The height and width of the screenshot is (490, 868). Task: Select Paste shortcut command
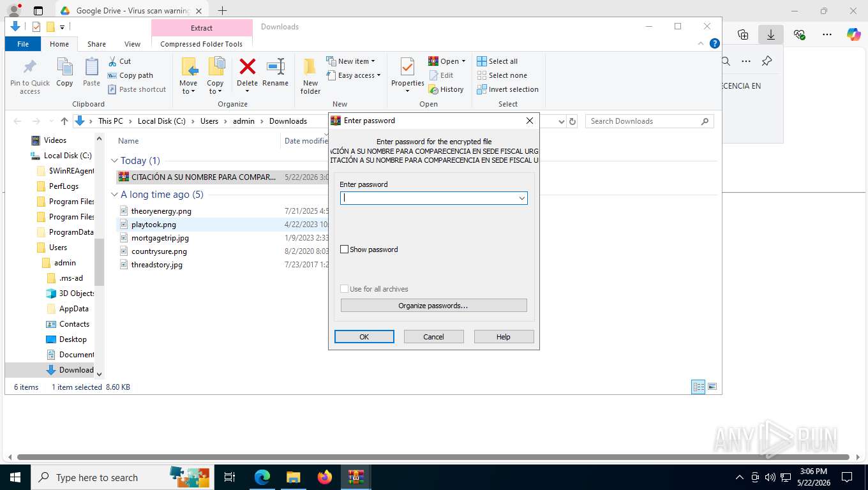click(x=137, y=89)
